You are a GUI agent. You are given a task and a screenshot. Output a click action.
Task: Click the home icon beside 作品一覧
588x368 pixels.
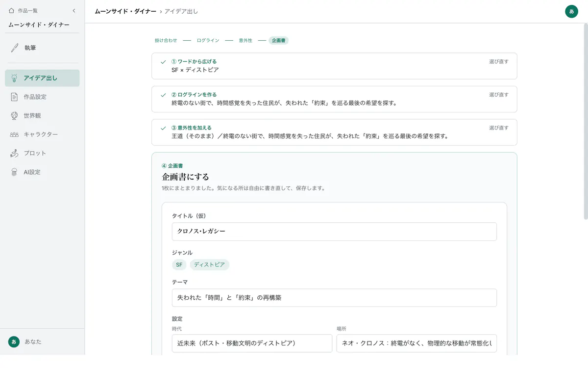point(11,10)
